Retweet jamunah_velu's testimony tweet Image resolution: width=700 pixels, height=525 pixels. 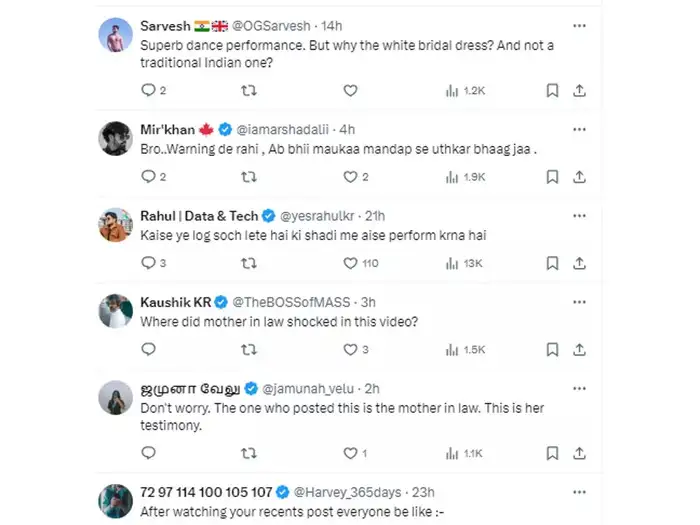point(250,453)
